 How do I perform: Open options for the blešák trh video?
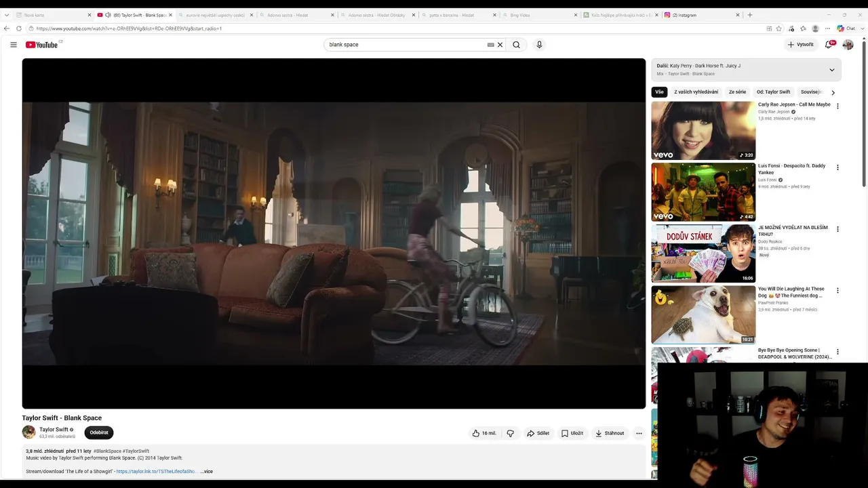837,229
